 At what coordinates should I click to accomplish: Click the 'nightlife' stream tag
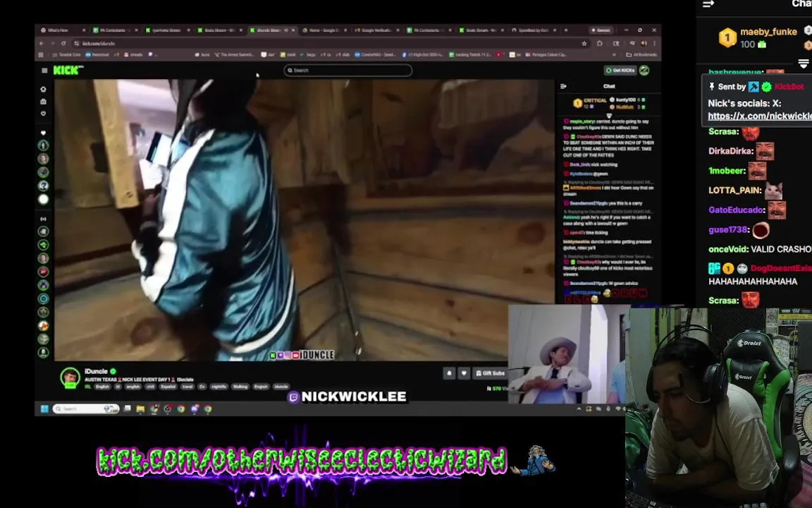[219, 387]
